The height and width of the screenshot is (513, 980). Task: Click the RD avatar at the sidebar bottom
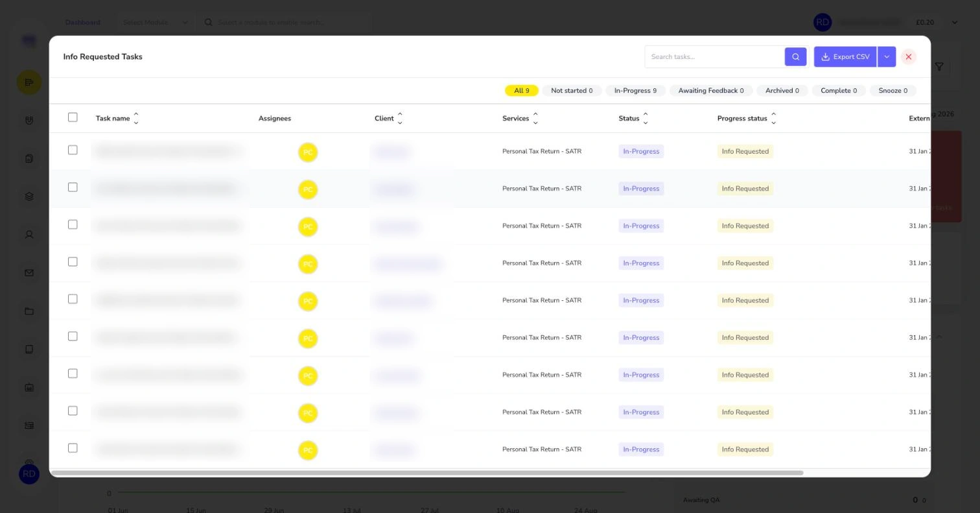pyautogui.click(x=29, y=474)
